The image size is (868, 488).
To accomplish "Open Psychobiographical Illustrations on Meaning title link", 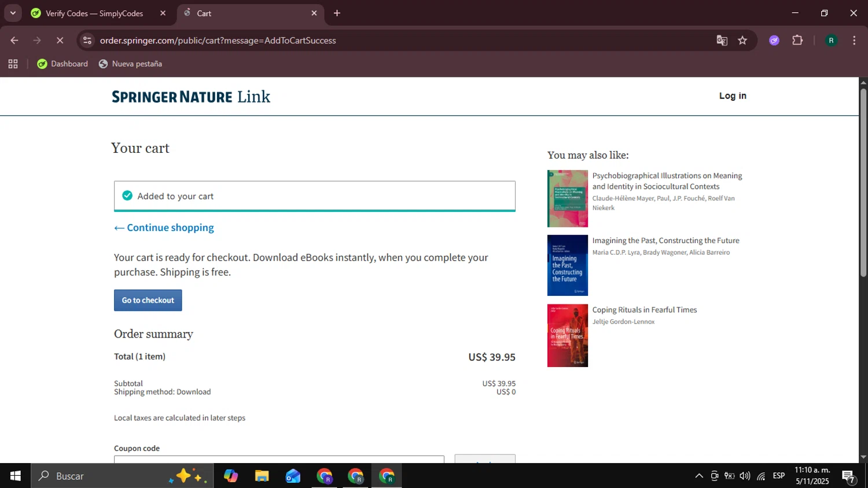I will coord(667,181).
